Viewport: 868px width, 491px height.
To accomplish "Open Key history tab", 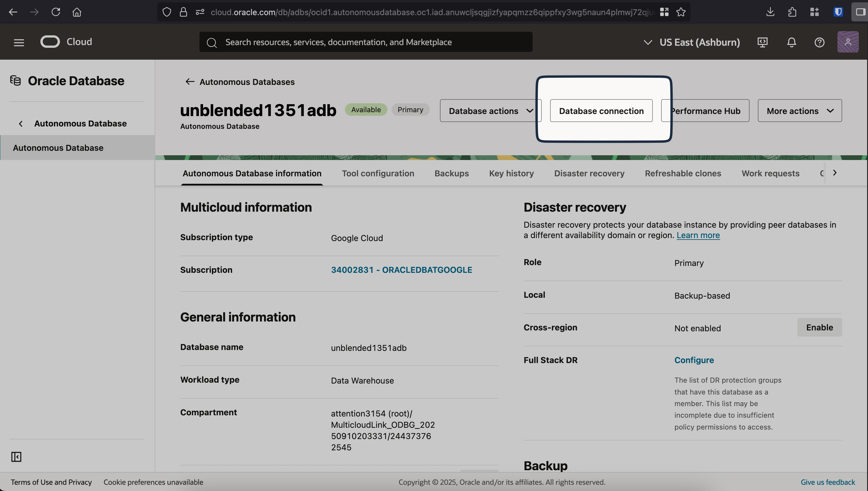I will tap(511, 173).
